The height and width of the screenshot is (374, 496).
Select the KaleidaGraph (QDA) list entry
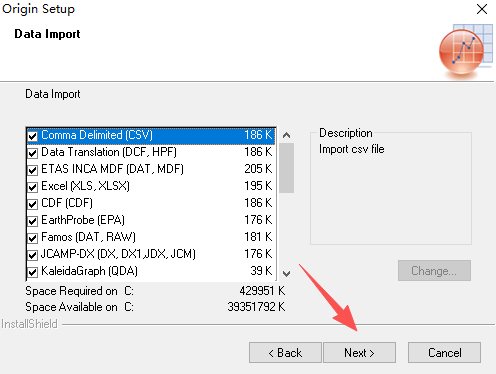pos(151,271)
